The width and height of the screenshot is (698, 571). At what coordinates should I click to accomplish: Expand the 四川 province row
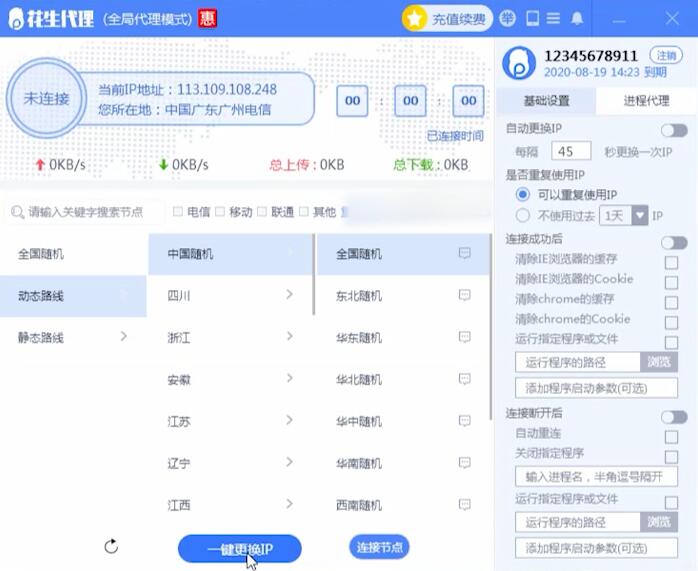pos(231,296)
